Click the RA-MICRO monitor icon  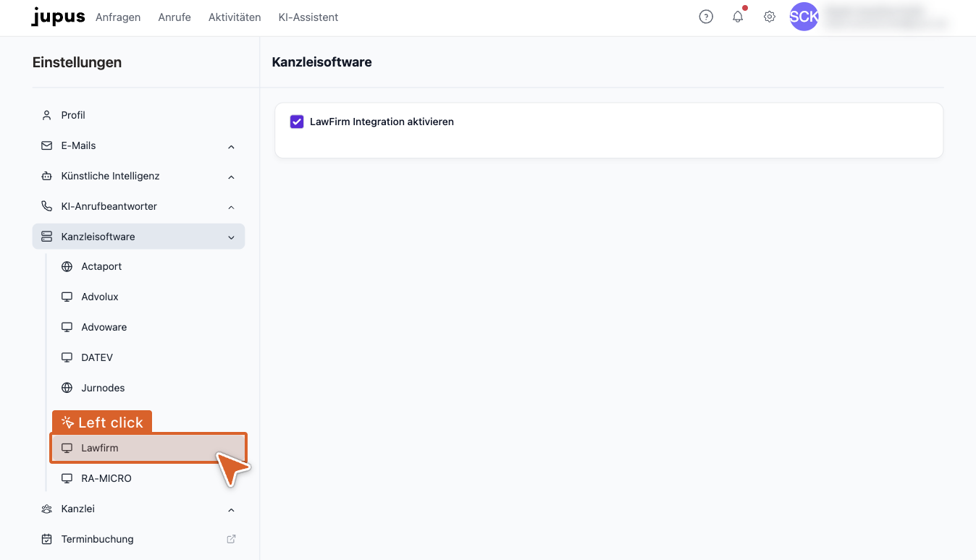pos(67,478)
